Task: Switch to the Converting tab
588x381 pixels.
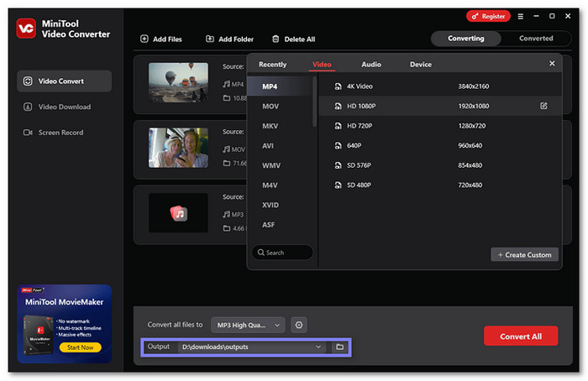Action: [x=465, y=39]
